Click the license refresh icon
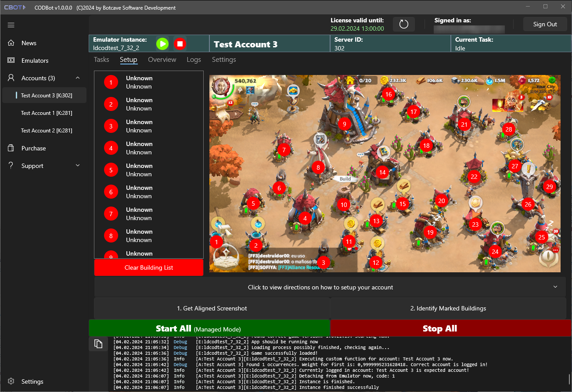 [x=403, y=25]
